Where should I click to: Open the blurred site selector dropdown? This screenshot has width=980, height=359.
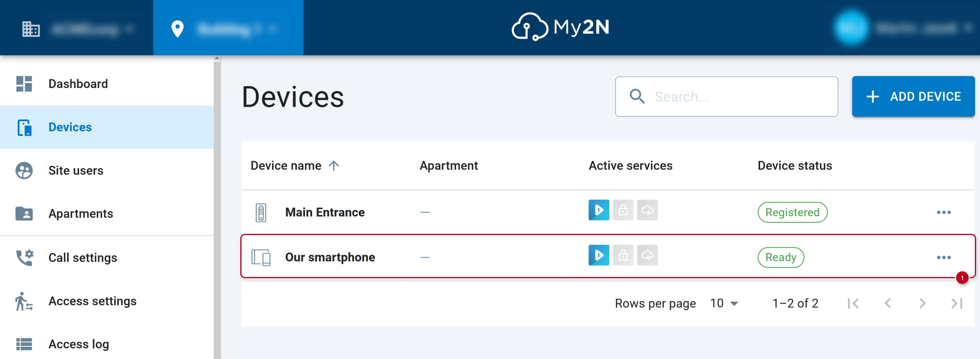tap(238, 29)
